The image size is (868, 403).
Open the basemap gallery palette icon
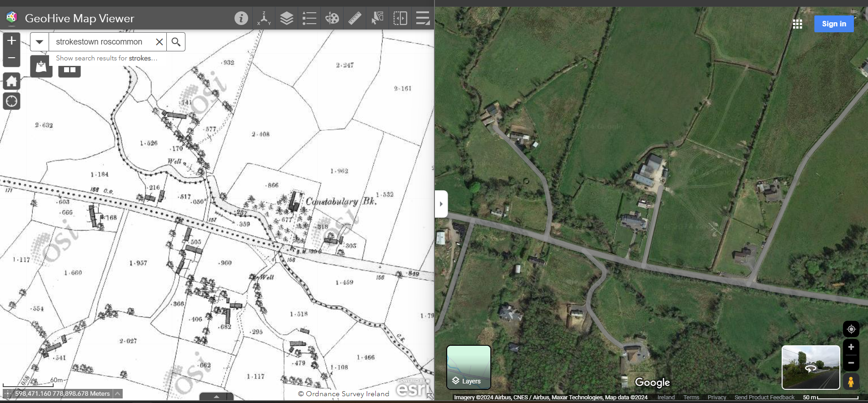tap(332, 18)
